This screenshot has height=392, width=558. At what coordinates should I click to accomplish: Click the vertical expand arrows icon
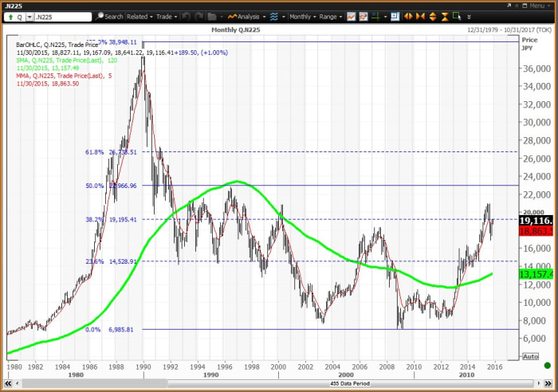point(431,16)
